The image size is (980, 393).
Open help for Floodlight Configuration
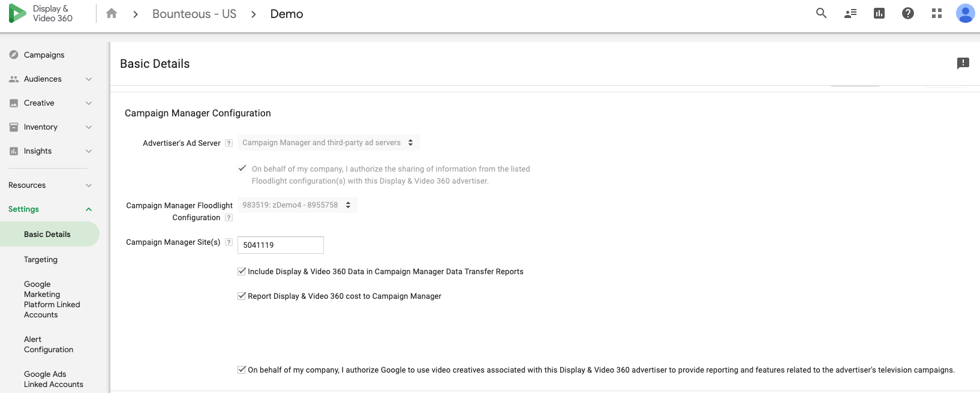click(x=229, y=218)
